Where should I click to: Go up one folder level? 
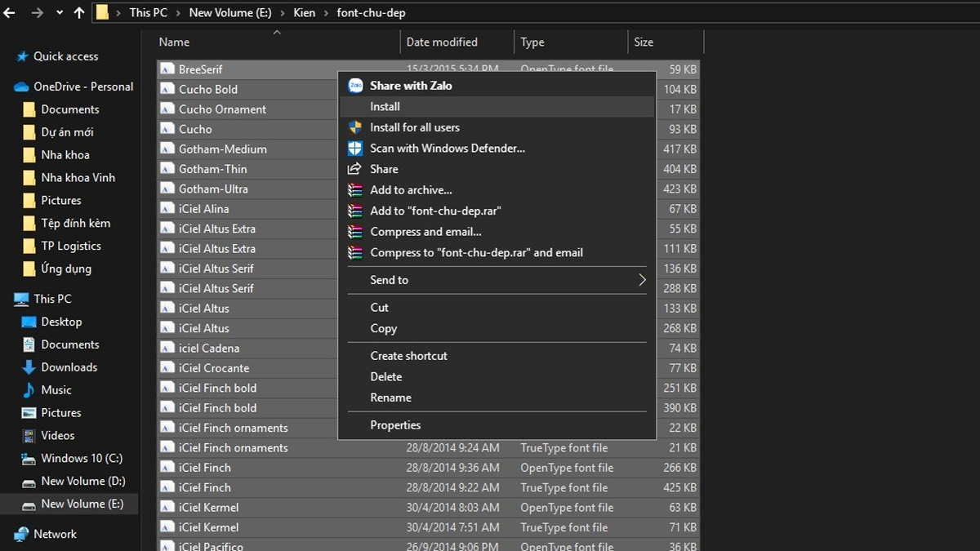click(x=79, y=13)
